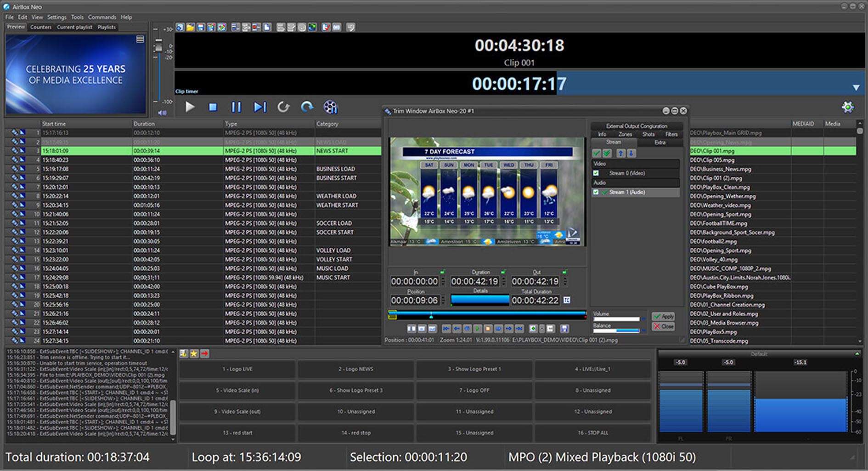Click the '16 - STOP ALL' button

(592, 433)
